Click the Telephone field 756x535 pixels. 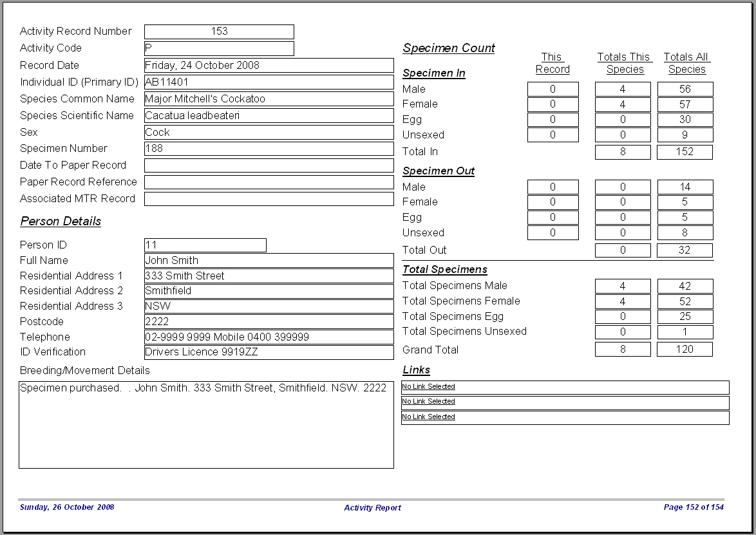[x=269, y=337]
